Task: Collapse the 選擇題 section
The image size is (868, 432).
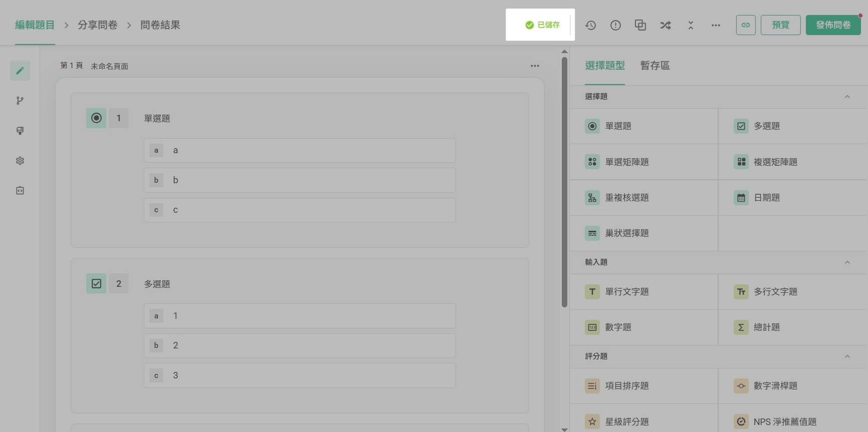Action: (x=847, y=97)
